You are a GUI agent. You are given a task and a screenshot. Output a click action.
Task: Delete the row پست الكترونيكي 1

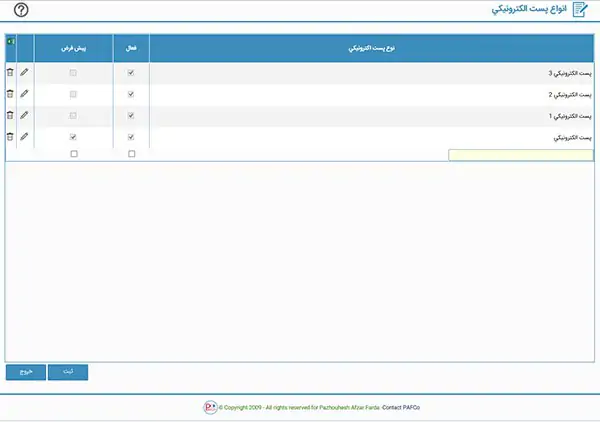(x=10, y=115)
